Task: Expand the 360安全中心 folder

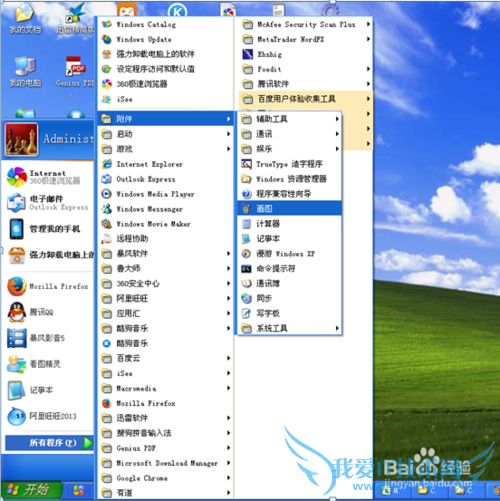Action: tap(166, 284)
